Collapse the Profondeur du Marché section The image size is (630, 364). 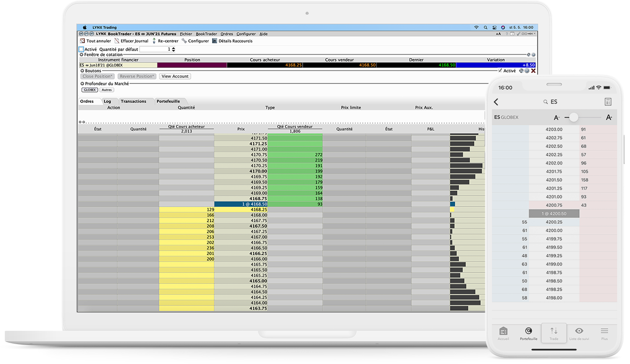[82, 83]
